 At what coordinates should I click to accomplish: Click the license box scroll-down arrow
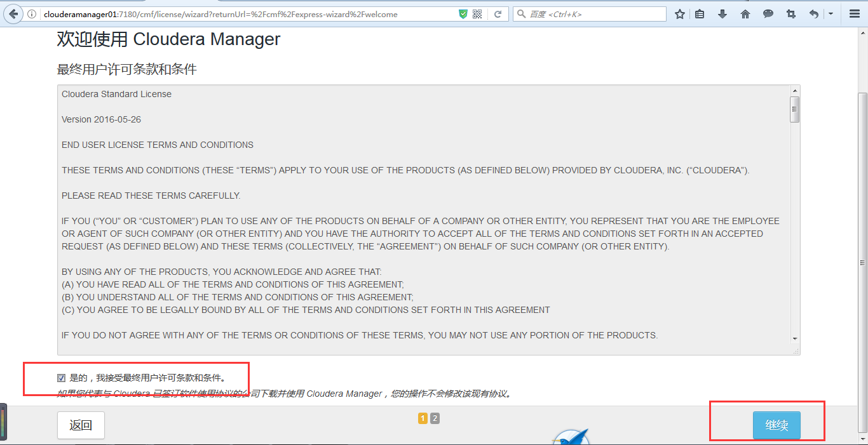click(795, 340)
